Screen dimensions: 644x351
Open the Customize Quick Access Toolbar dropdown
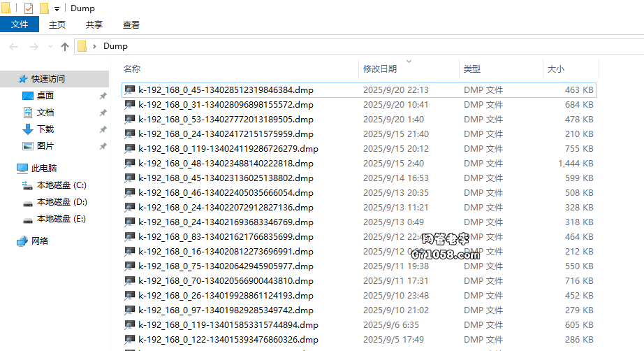57,9
